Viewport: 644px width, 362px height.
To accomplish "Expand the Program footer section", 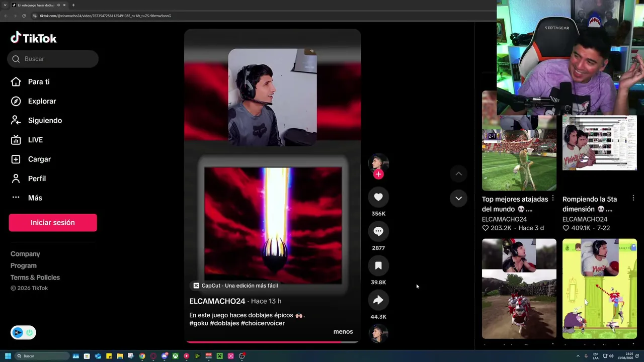I will pos(24,265).
